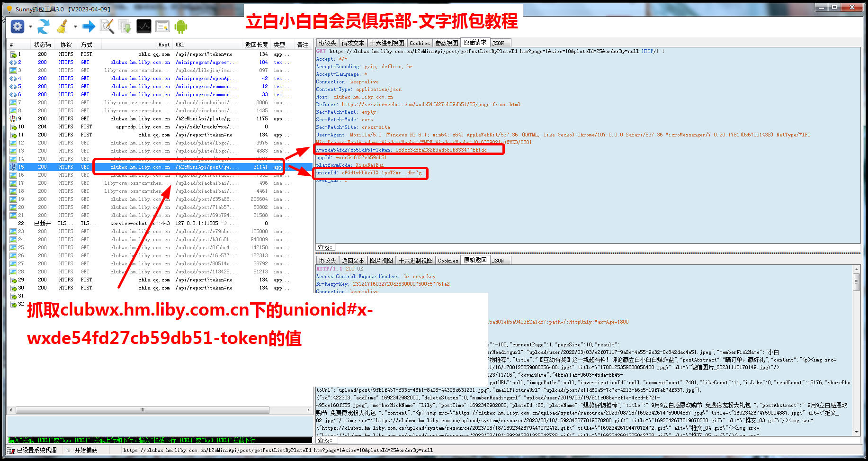Select row 10 app-cdp.liby.com.cn request
The width and height of the screenshot is (868, 461).
pyautogui.click(x=160, y=127)
